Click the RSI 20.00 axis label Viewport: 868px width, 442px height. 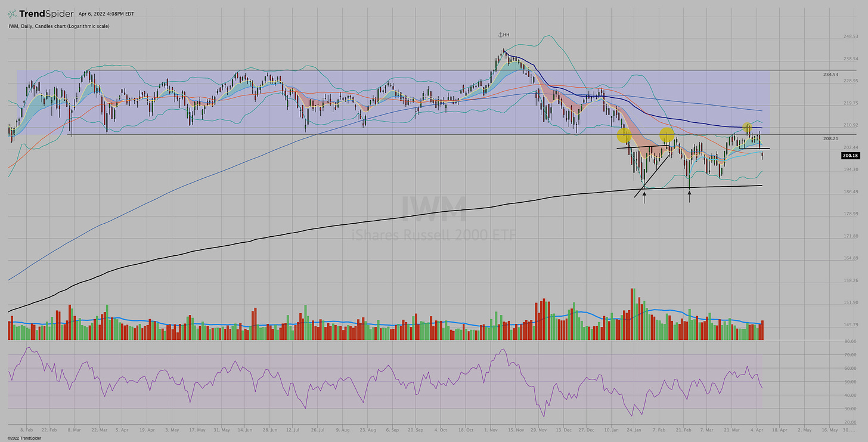click(x=851, y=422)
